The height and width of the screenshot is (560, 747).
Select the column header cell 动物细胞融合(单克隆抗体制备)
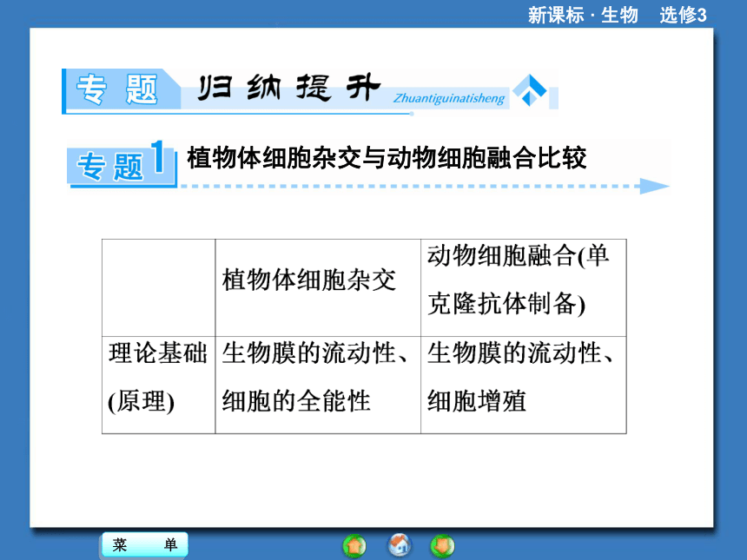[x=523, y=287]
